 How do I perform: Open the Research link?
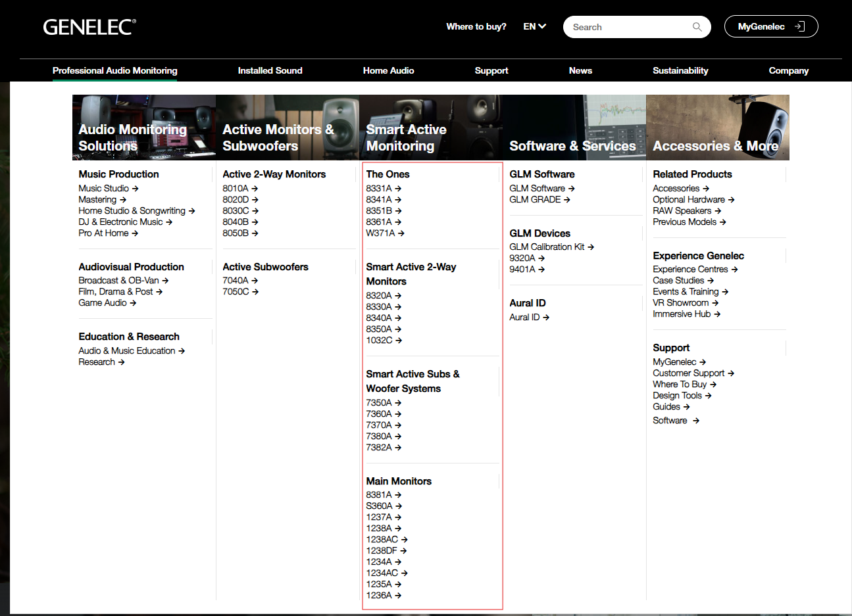101,362
